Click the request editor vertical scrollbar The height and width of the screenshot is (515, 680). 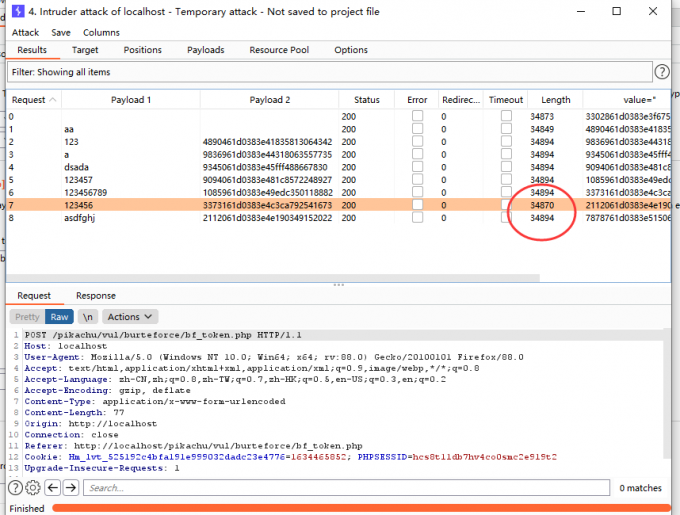666,393
